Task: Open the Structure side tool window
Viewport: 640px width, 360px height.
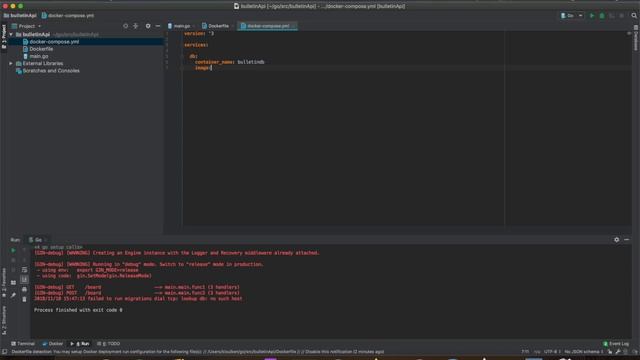Action: tap(4, 320)
